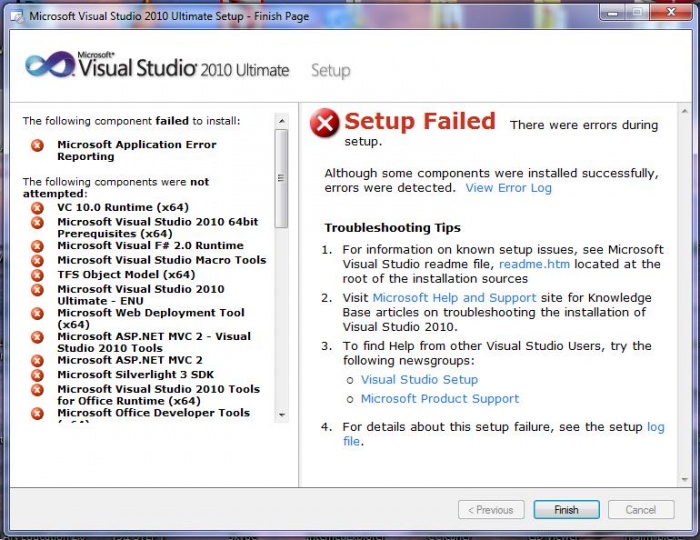Click the component list scrollbar down arrow

[281, 415]
